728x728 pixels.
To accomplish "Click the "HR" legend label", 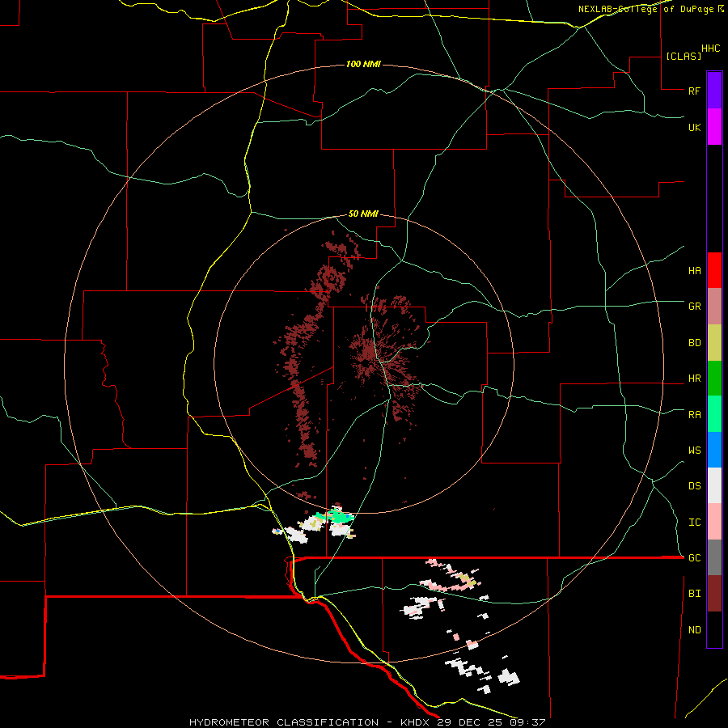I will pos(694,379).
